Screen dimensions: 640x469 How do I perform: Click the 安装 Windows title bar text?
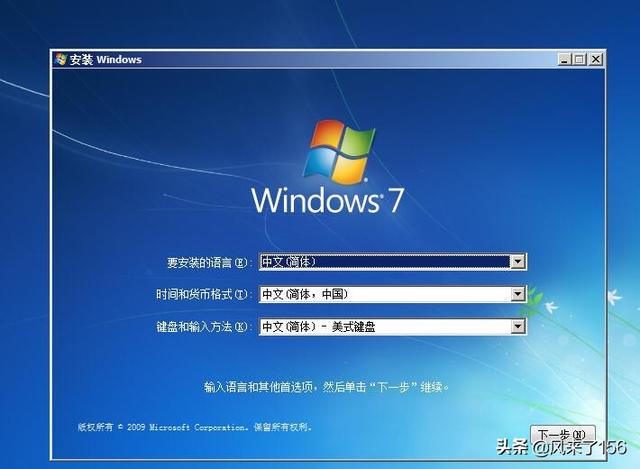(105, 60)
